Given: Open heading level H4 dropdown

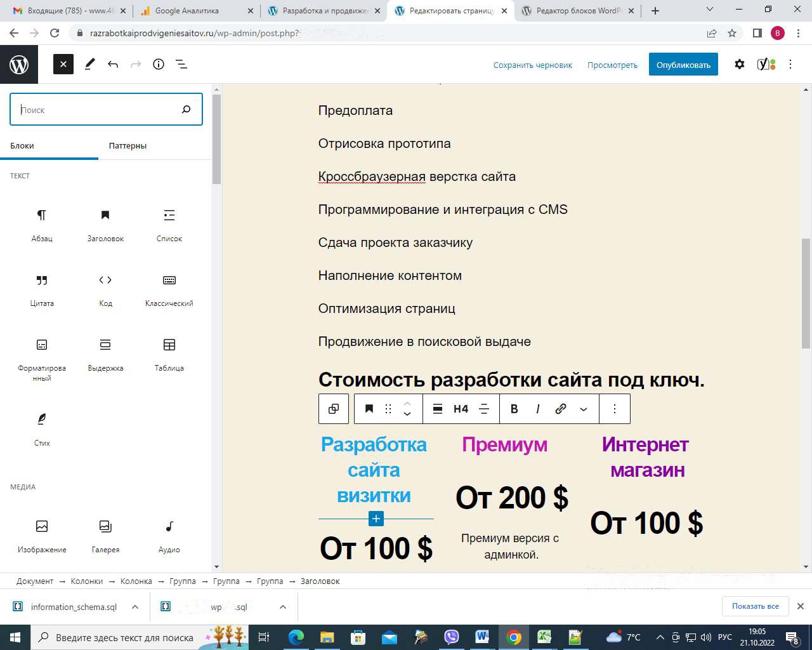Looking at the screenshot, I should coord(461,409).
